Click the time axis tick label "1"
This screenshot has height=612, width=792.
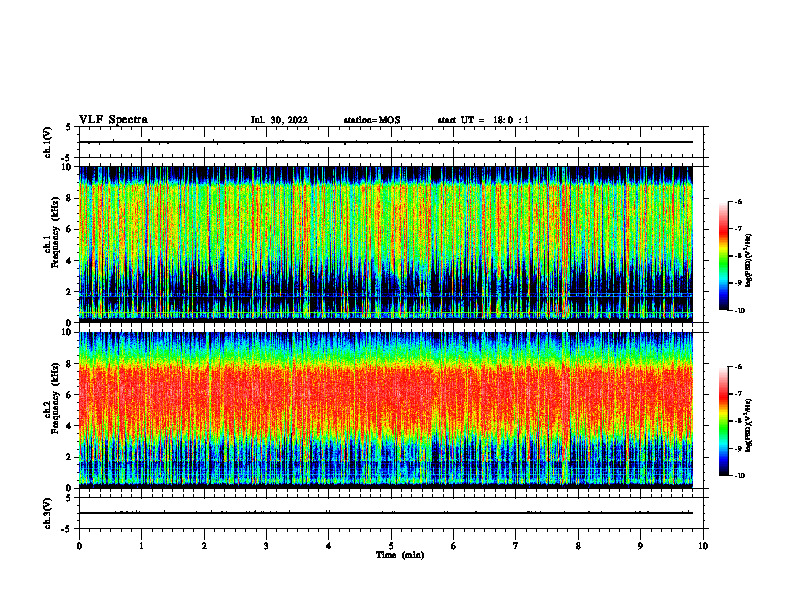[141, 546]
